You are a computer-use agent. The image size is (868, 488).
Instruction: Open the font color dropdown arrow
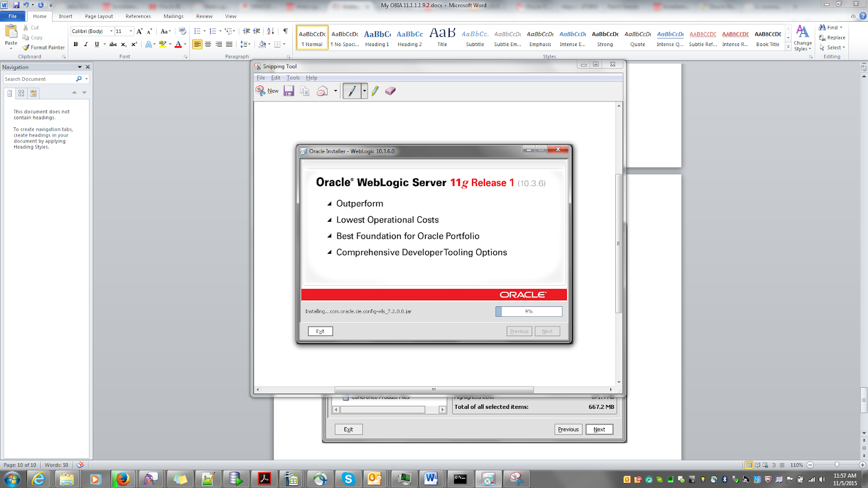pos(185,44)
